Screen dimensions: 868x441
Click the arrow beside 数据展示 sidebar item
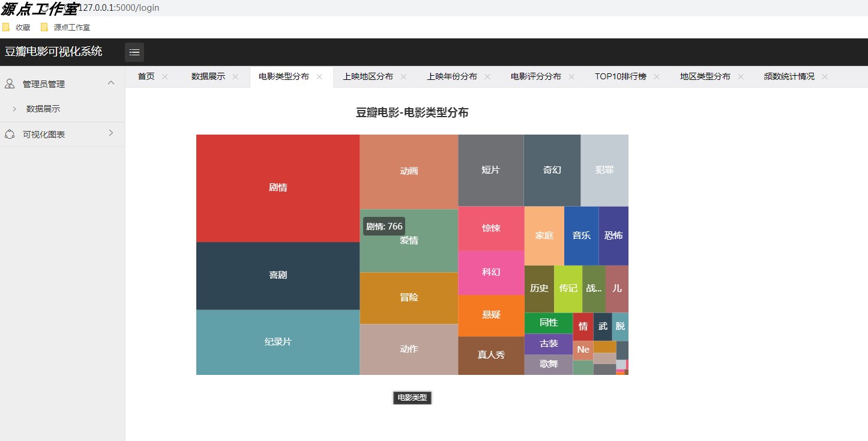(x=14, y=109)
